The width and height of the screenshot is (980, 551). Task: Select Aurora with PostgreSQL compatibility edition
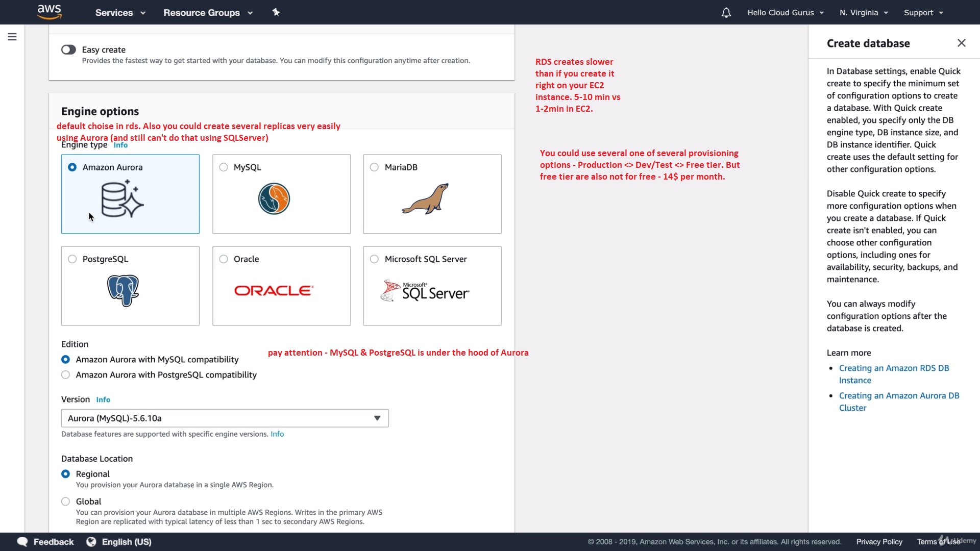click(66, 375)
